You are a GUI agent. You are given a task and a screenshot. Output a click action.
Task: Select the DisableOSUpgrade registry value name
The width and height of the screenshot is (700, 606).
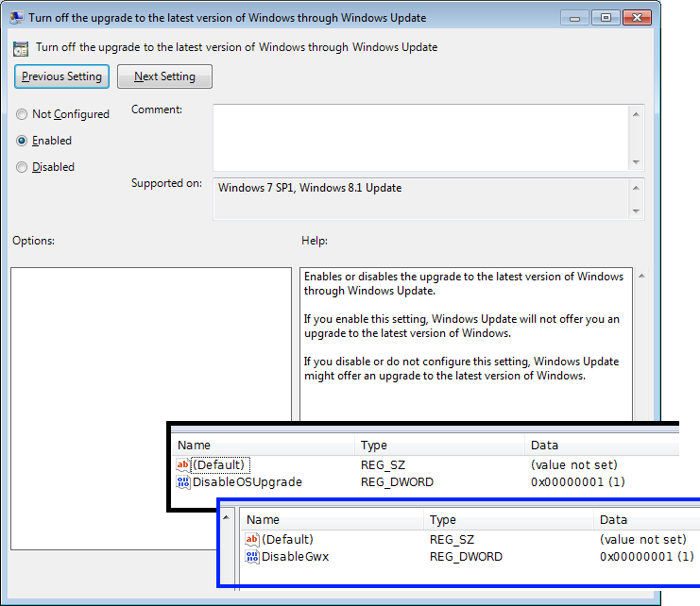[x=248, y=482]
